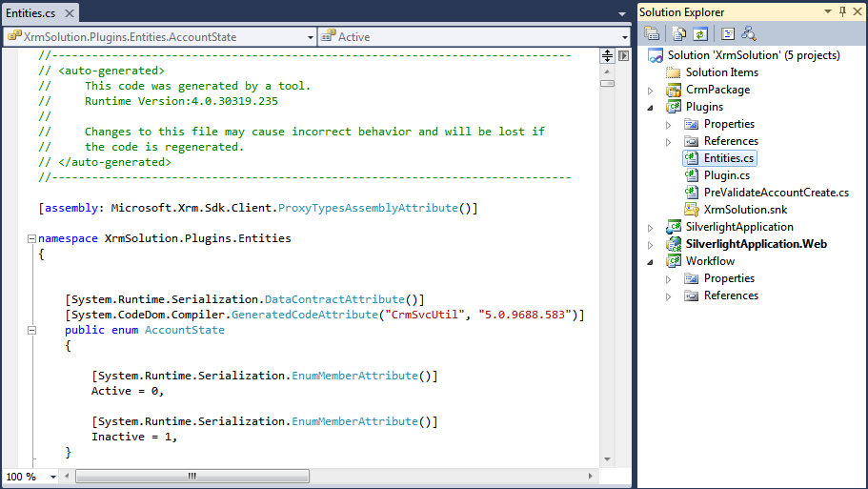Open Properties from Solution Explorer toolbar
The height and width of the screenshot is (489, 868).
point(652,33)
